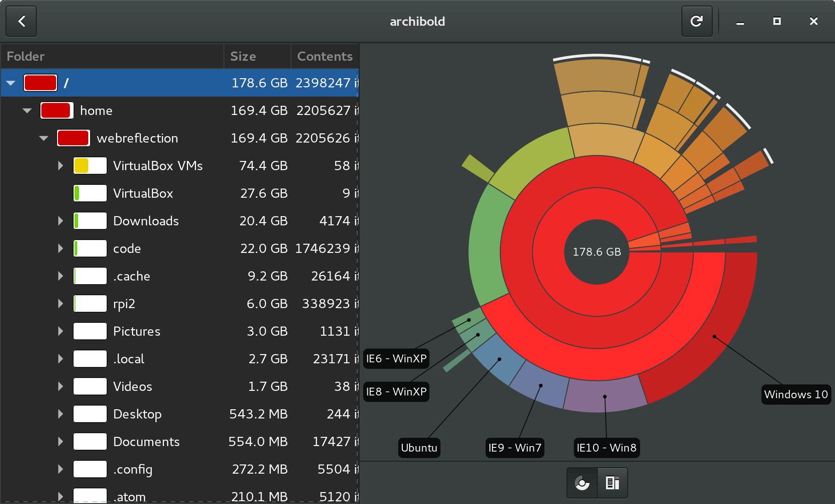The image size is (835, 504).
Task: Click the red folder icon beside root "/"
Action: tap(40, 83)
